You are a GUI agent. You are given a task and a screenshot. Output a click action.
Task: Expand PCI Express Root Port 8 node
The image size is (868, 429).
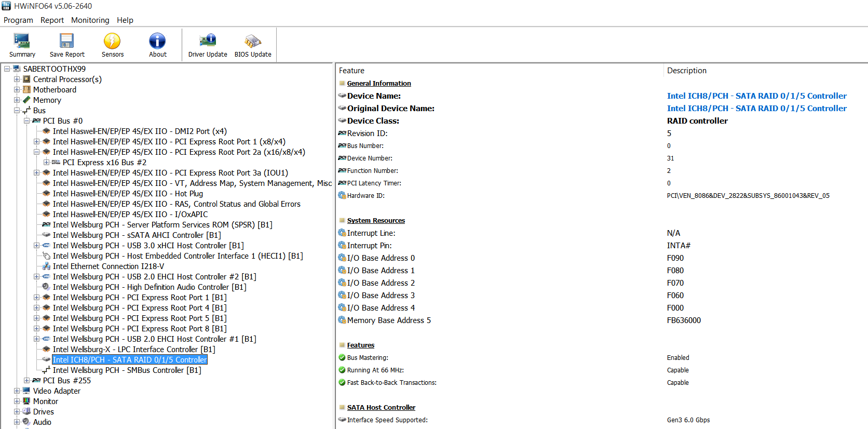[37, 328]
